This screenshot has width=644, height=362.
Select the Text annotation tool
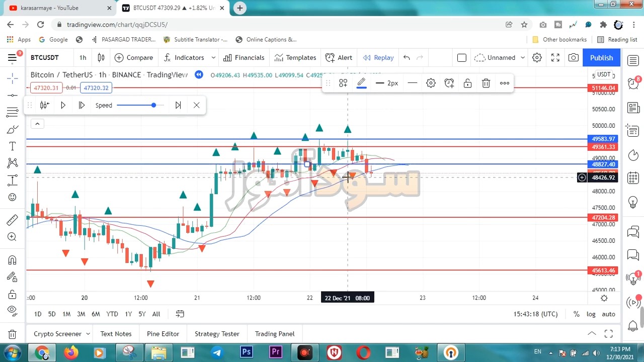(13, 146)
